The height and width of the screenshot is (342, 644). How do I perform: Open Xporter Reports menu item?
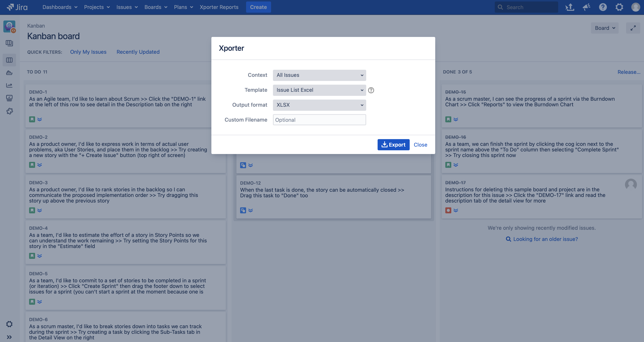[219, 7]
